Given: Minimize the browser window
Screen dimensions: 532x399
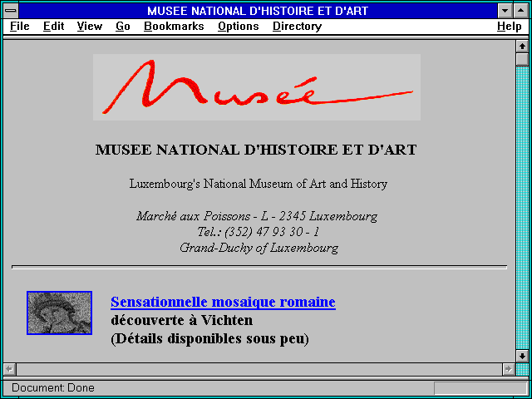Looking at the screenshot, I should 505,11.
